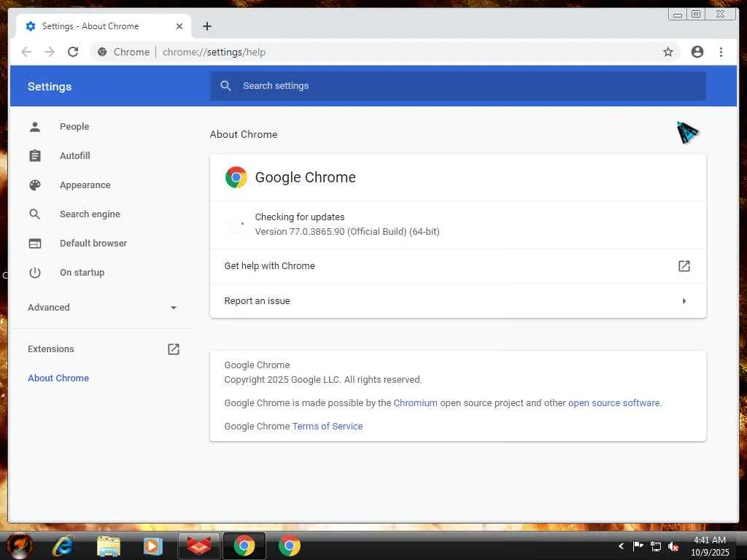Viewport: 747px width, 560px height.
Task: Close the Settings - About Chrome tab
Action: coord(179,26)
